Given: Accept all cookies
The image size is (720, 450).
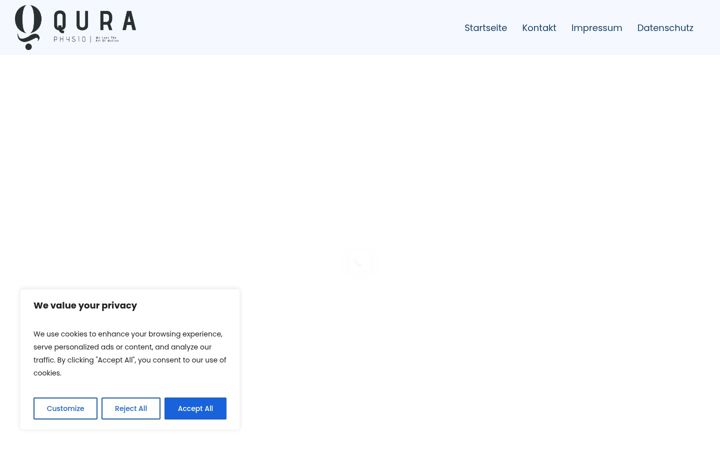Looking at the screenshot, I should pyautogui.click(x=195, y=408).
